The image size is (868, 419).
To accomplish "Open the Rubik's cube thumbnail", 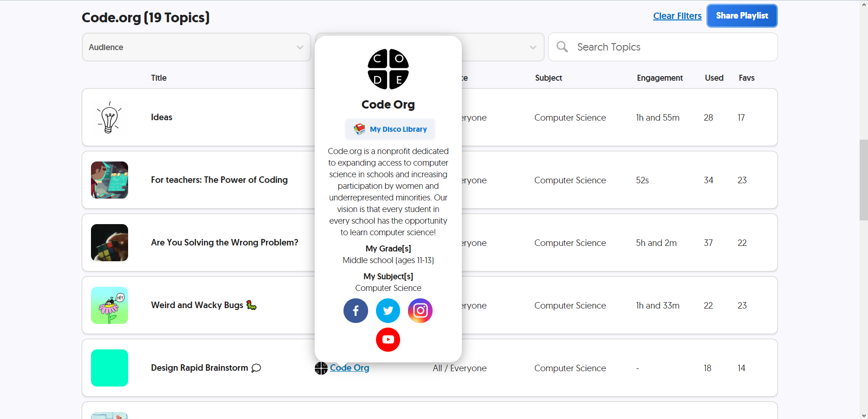I will pos(110,243).
